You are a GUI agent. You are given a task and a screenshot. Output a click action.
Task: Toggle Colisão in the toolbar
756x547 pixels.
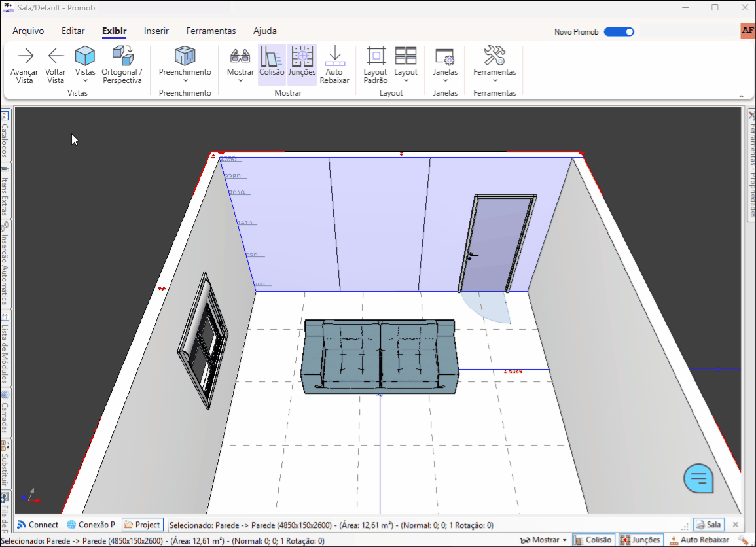click(x=272, y=64)
